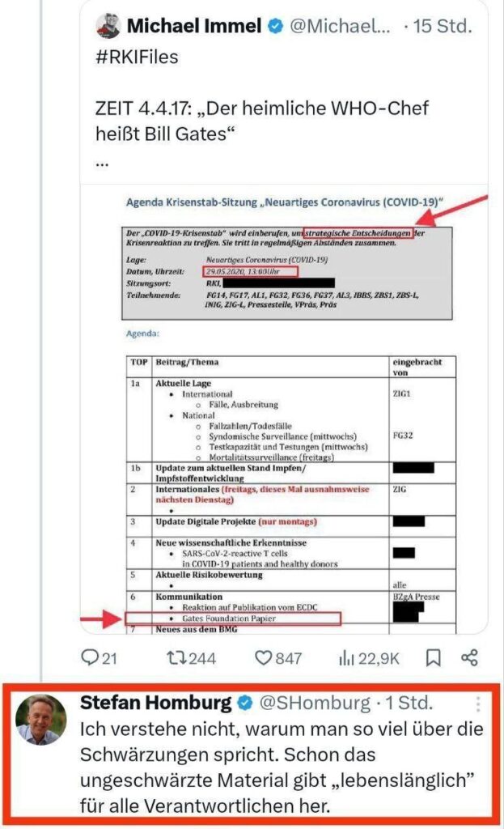Viewport: 504px width, 829px height.
Task: Bookmark the Michael Immel post
Action: [x=434, y=658]
